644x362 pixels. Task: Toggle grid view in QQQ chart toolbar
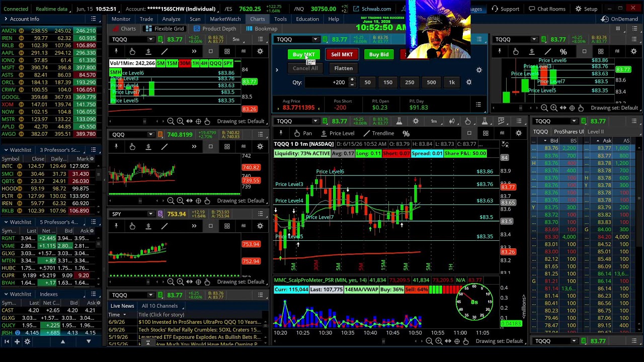pos(227,146)
